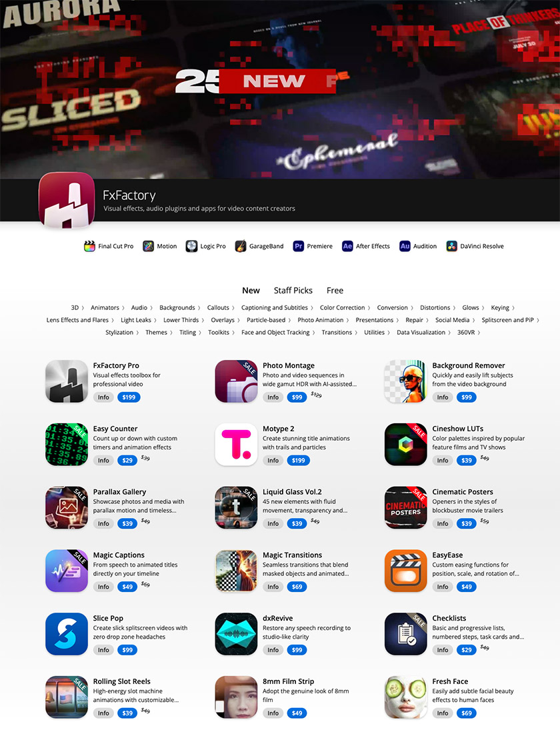Image resolution: width=560 pixels, height=744 pixels.
Task: Click the Motype 2 pink T icon
Action: point(236,445)
